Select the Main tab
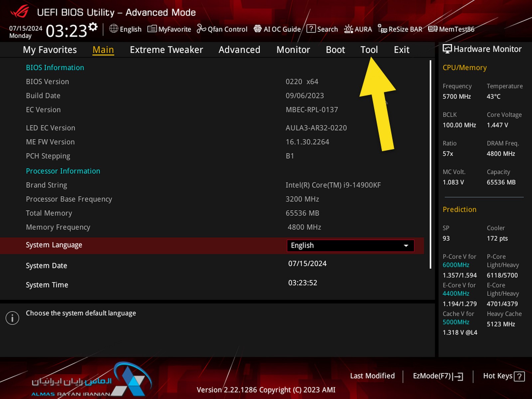 103,50
